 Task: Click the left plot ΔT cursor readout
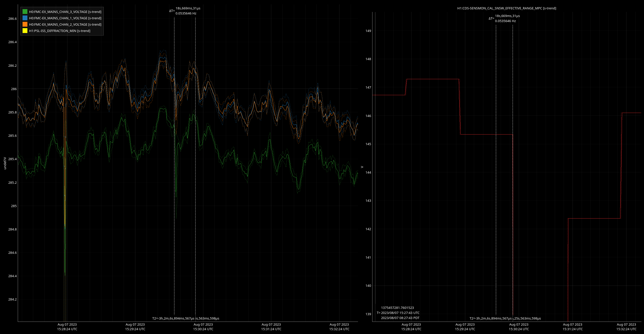click(188, 8)
